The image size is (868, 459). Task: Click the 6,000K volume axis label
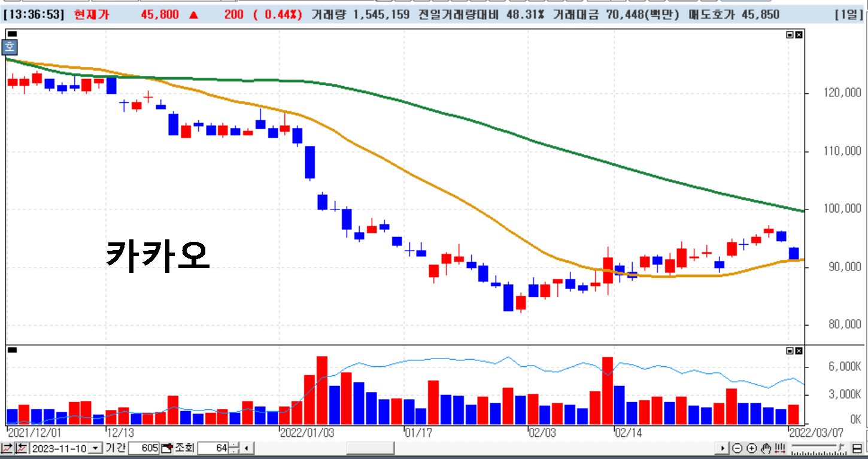pos(844,367)
